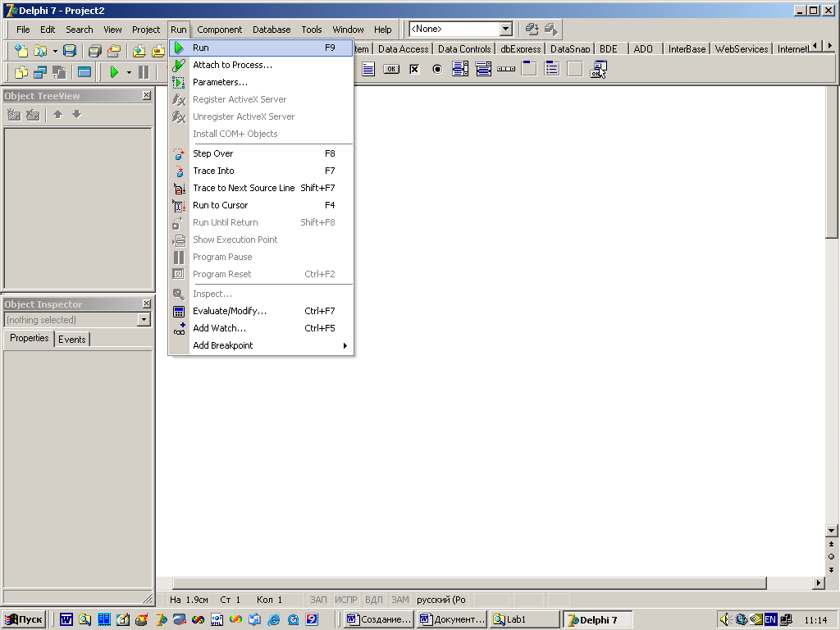Click the New Form toolbar icon
This screenshot has width=840, height=630.
pyautogui.click(x=84, y=72)
